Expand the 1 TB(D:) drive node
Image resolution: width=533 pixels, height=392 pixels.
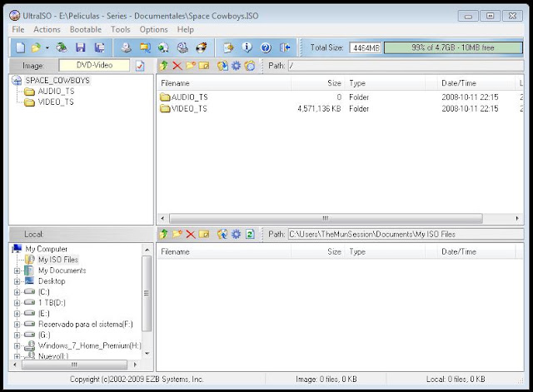[x=17, y=303]
